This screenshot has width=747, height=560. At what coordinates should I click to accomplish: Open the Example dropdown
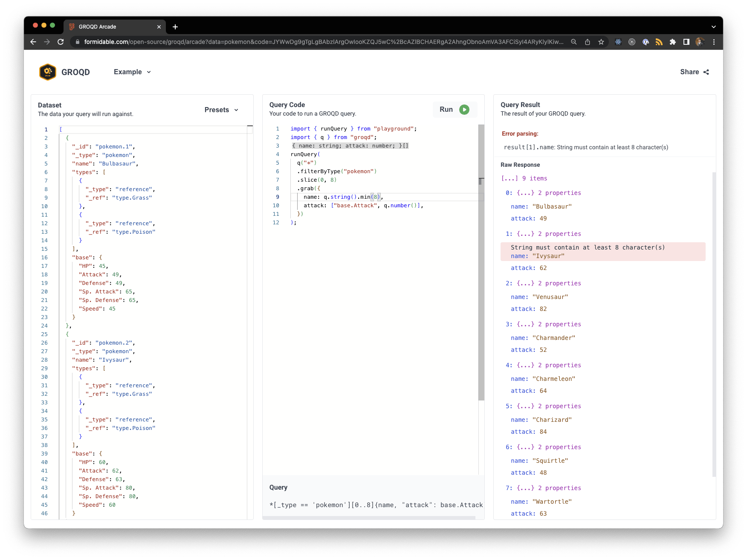click(132, 72)
